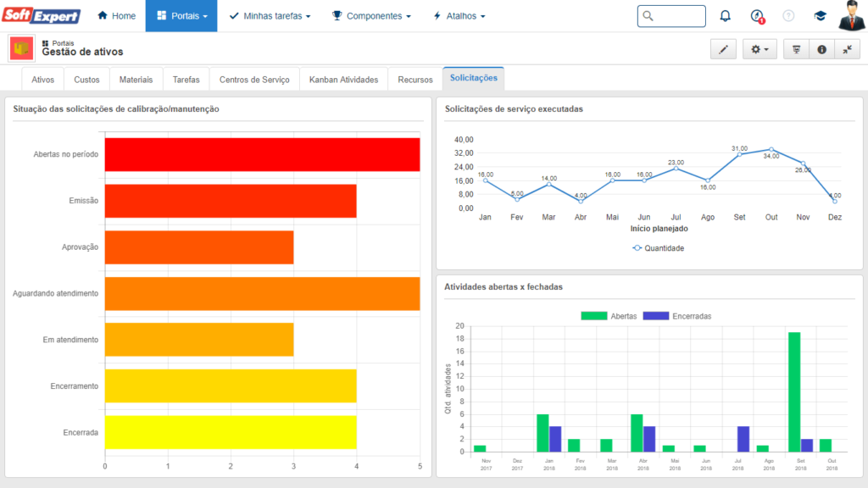The image size is (868, 488).
Task: Click the notifications bell icon
Action: 725,16
